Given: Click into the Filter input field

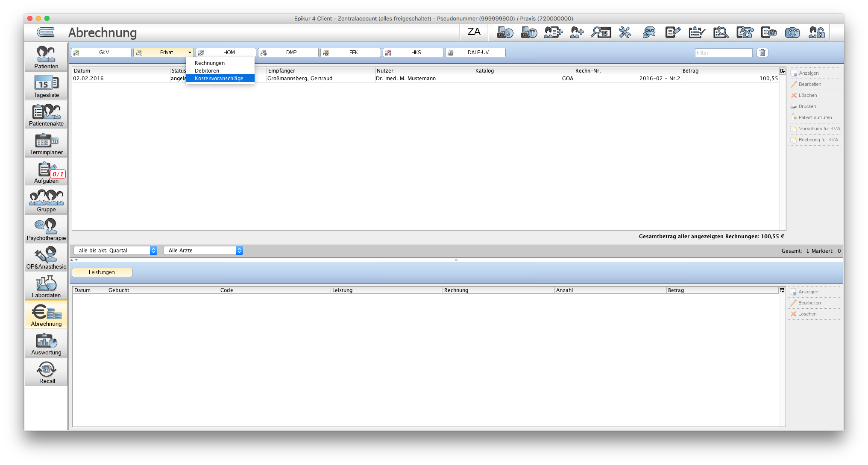Looking at the screenshot, I should click(724, 53).
